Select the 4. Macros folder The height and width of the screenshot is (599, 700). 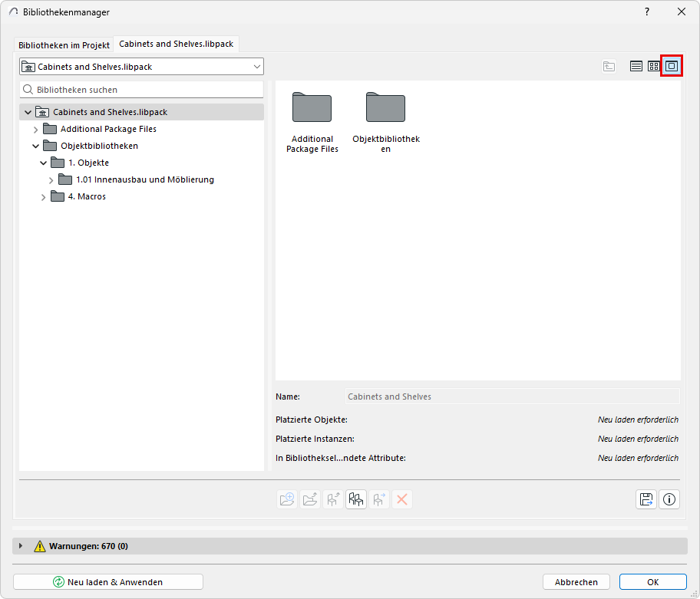tap(87, 196)
